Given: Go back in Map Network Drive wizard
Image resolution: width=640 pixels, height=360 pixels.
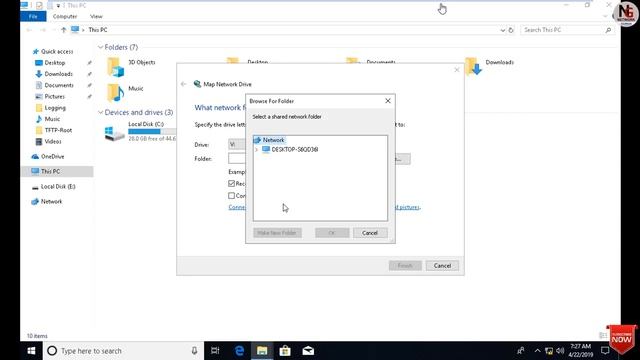Looking at the screenshot, I should [x=184, y=84].
